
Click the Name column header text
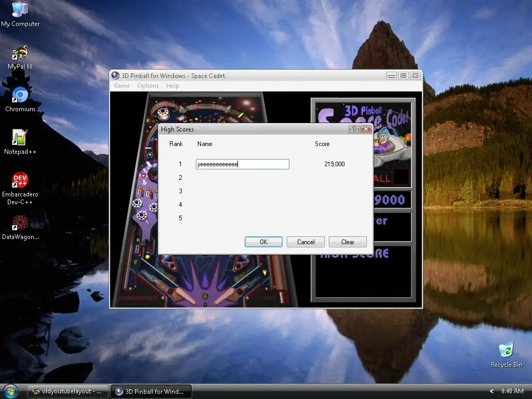tap(205, 144)
